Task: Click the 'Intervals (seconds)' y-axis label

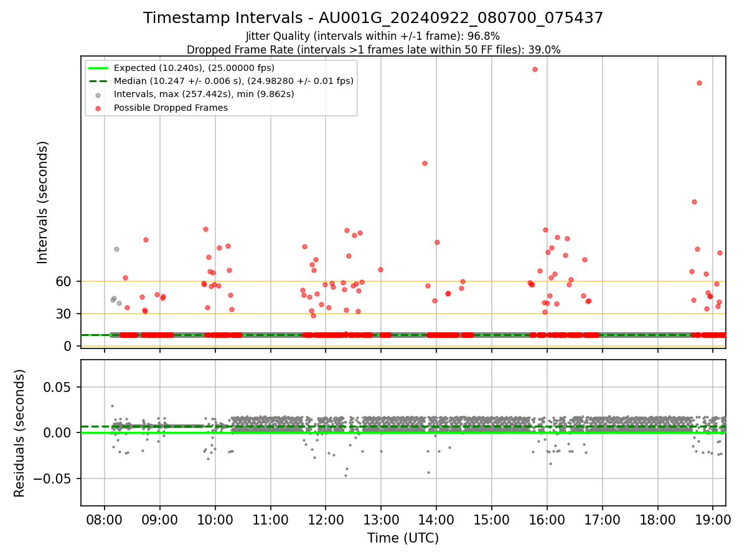Action: [42, 202]
